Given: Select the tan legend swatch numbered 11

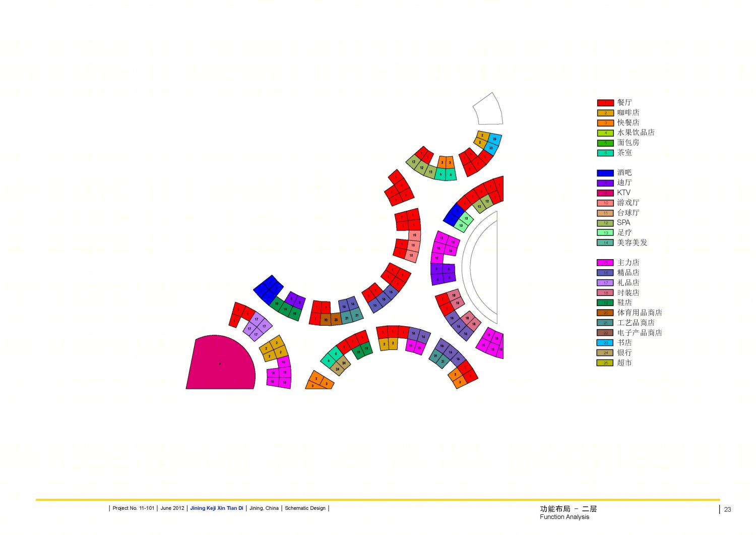Looking at the screenshot, I should pos(605,213).
